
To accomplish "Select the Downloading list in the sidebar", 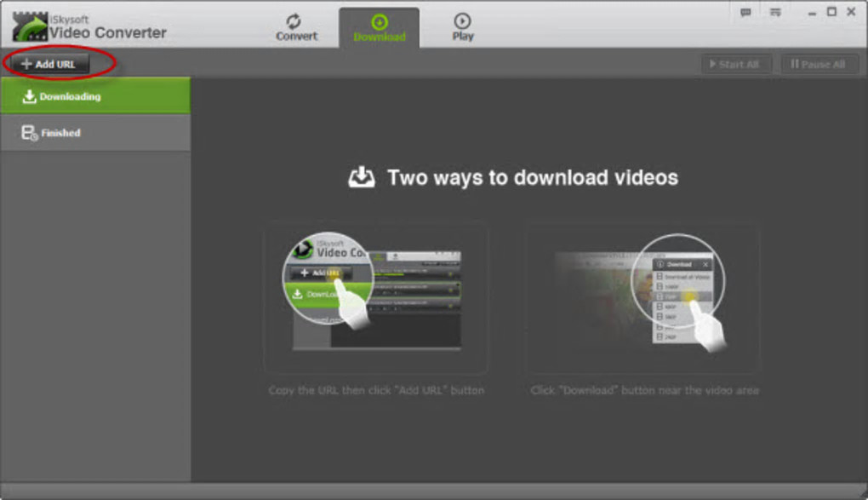I will click(95, 96).
